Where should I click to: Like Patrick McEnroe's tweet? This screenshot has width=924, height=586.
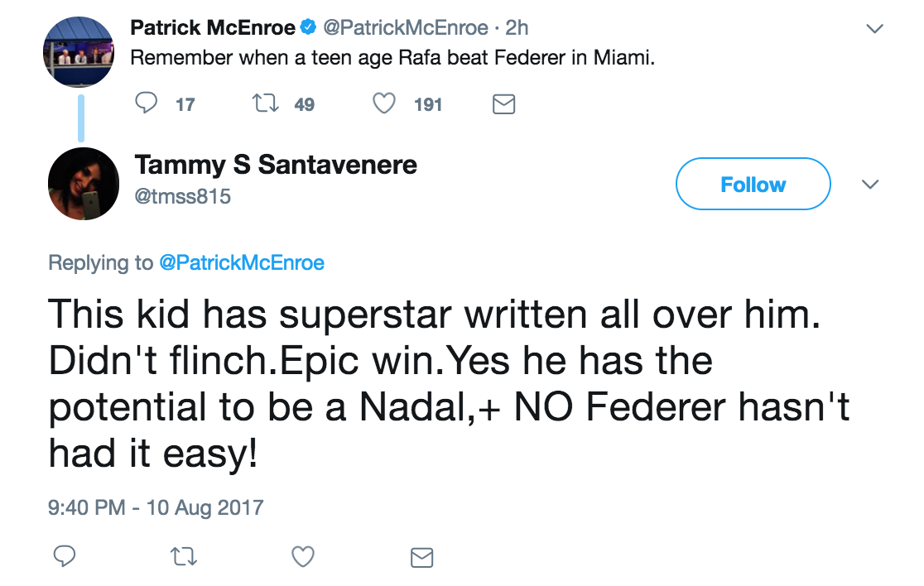click(383, 104)
